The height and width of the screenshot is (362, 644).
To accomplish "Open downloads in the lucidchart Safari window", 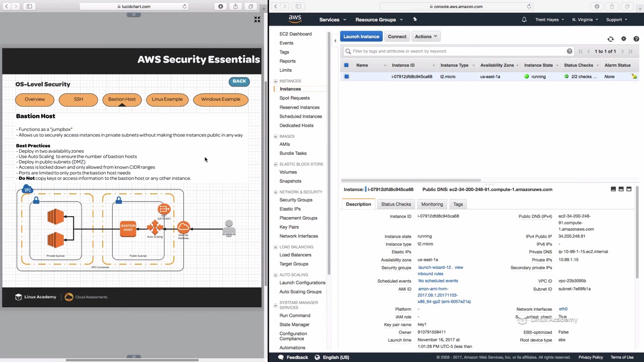I will 220,7.
